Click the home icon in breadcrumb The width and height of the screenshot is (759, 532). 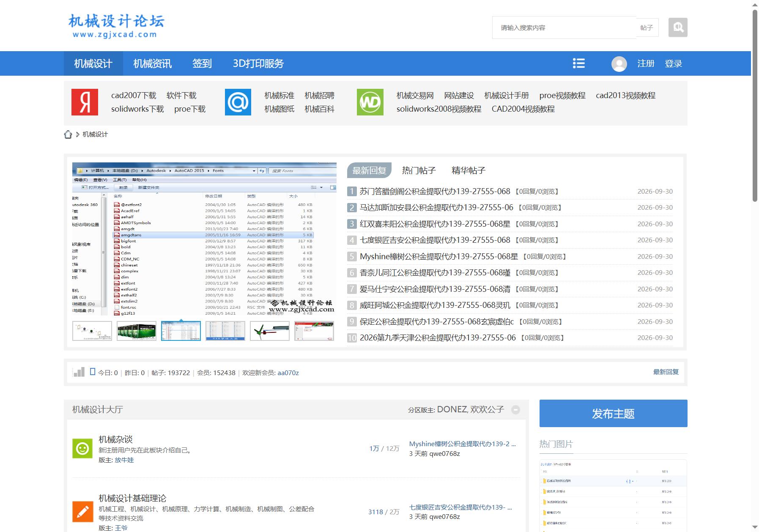click(68, 134)
